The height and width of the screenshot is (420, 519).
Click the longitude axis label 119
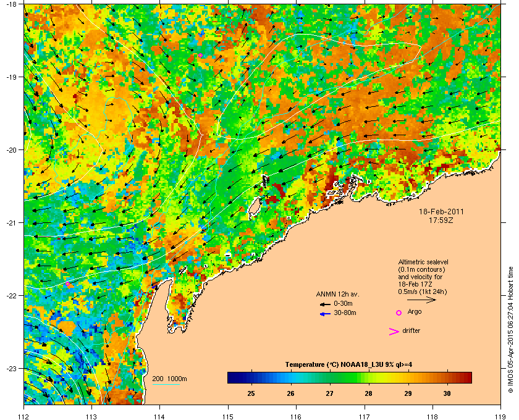(x=501, y=417)
